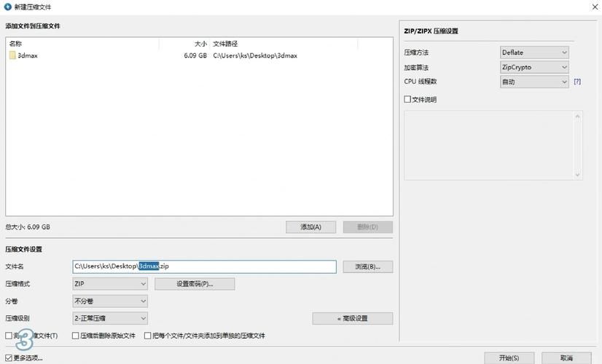Click the 文件名 path input field
The width and height of the screenshot is (602, 364).
204,266
